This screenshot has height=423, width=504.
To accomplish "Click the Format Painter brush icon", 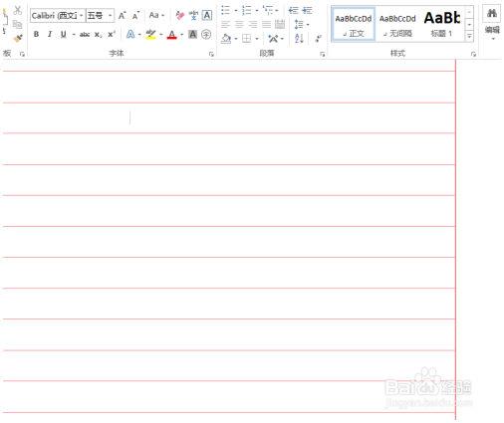I will click(18, 38).
